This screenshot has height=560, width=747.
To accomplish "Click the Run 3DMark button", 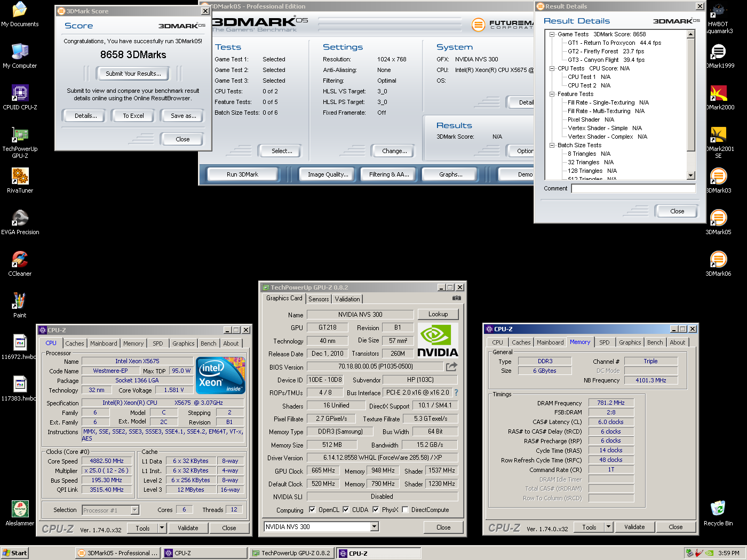I will (x=242, y=174).
